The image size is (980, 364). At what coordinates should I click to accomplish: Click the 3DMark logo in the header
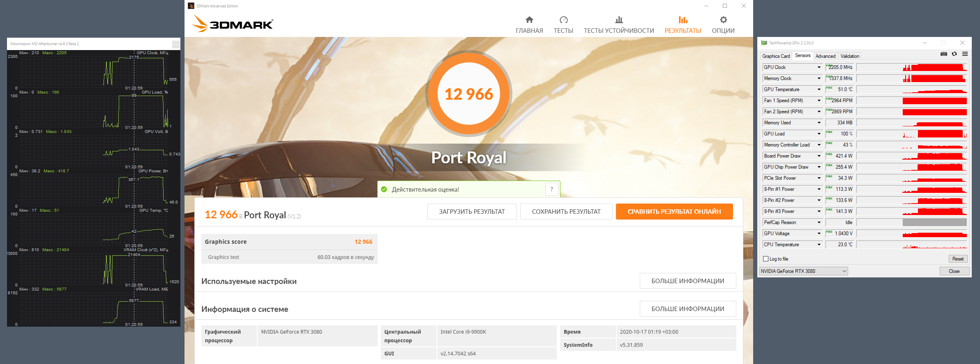coord(232,24)
